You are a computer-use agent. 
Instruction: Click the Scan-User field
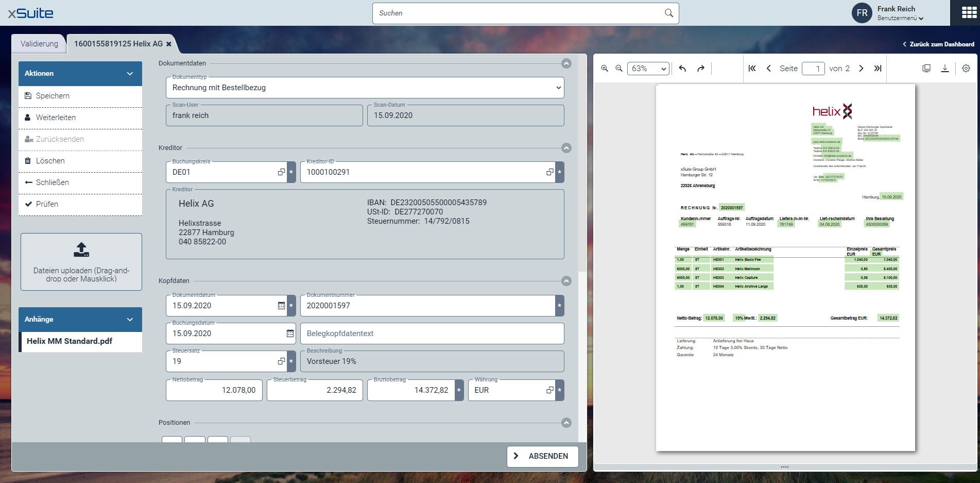tap(264, 115)
